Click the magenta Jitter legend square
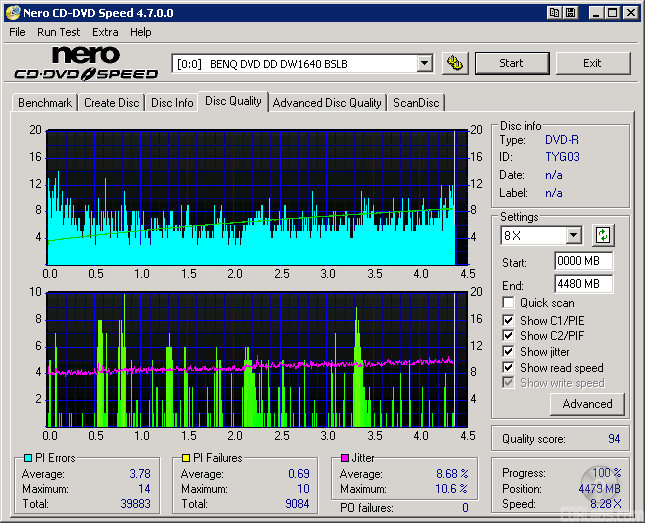 343,458
